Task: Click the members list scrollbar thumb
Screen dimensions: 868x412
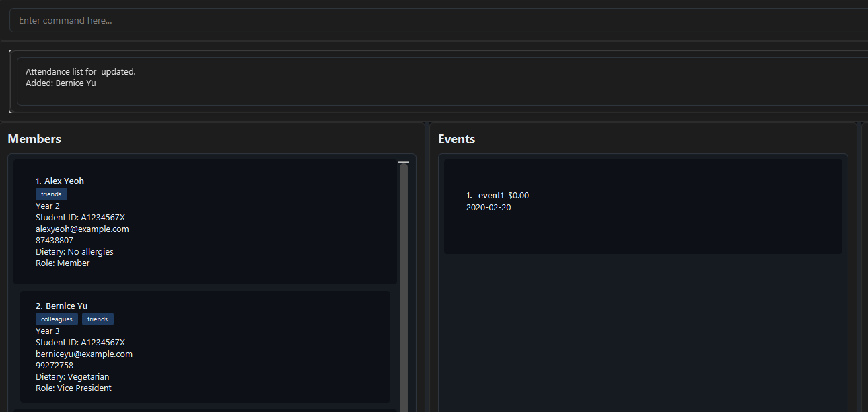Action: pyautogui.click(x=404, y=288)
